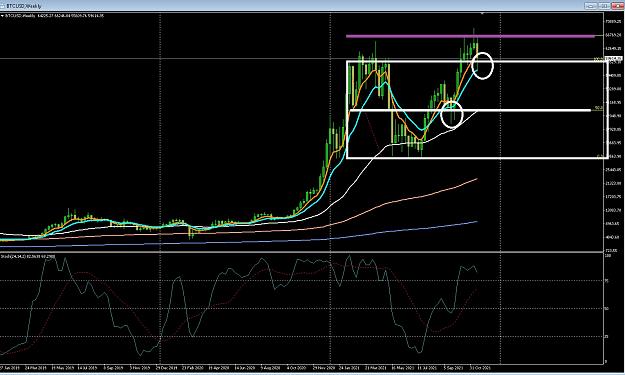Click the 0 level on Stochastic scale
The image size is (625, 375).
pyautogui.click(x=606, y=362)
